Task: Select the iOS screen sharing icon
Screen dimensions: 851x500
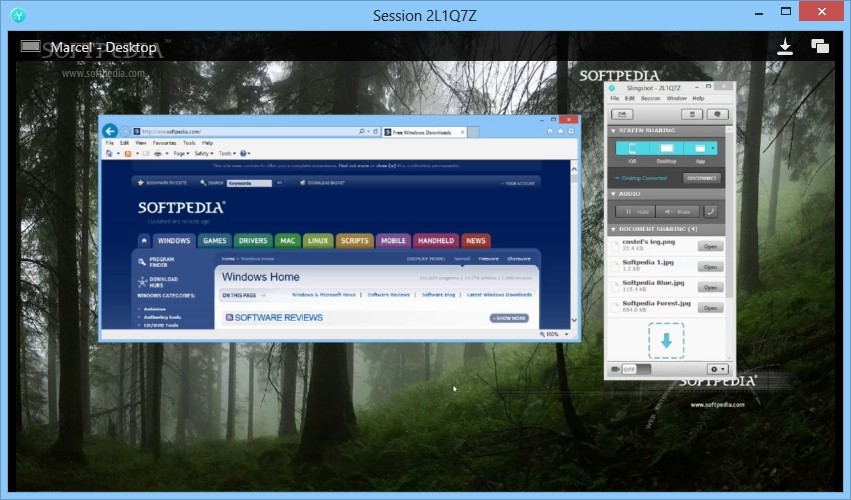Action: (632, 148)
